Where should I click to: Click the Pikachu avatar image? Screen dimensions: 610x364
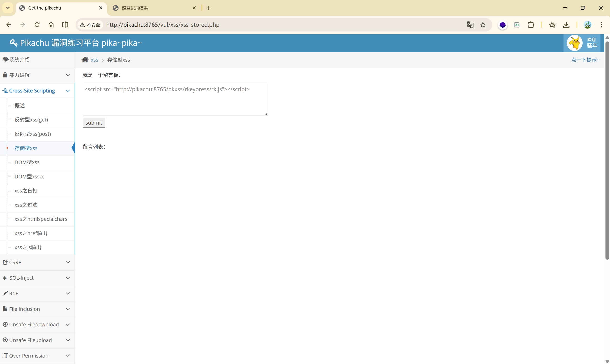click(x=574, y=43)
